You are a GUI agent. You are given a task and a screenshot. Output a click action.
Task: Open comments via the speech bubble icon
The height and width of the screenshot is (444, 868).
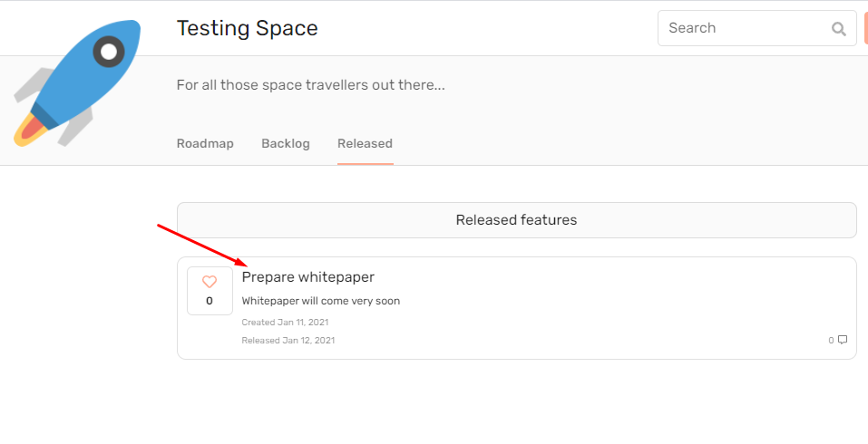click(x=843, y=340)
